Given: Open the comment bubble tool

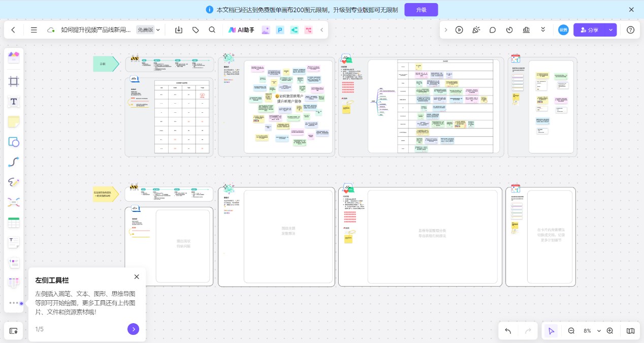Looking at the screenshot, I should tap(493, 30).
